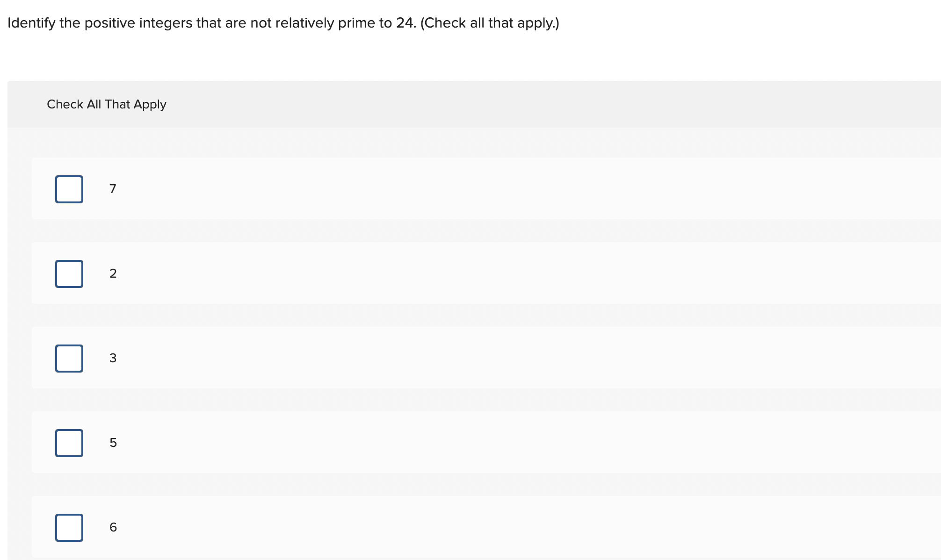Viewport: 941px width, 560px height.
Task: Click the label 2 beside its checkbox
Action: 113,273
